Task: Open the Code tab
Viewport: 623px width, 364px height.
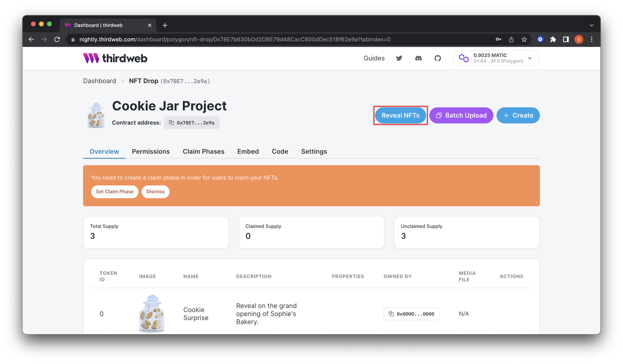Action: coord(280,152)
